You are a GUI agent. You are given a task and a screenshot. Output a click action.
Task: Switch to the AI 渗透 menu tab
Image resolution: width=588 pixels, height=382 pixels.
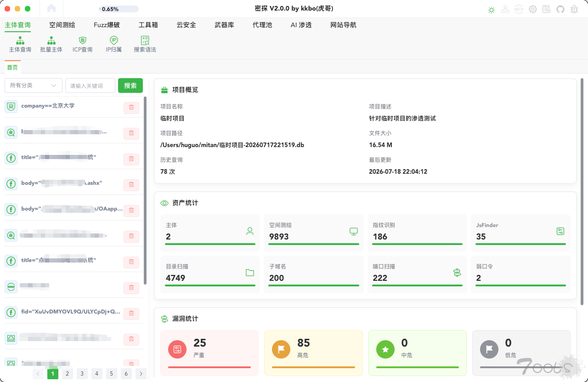(x=301, y=25)
